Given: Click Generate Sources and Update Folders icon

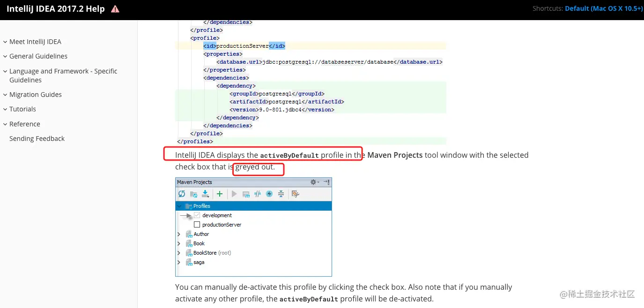Looking at the screenshot, I should coord(193,194).
